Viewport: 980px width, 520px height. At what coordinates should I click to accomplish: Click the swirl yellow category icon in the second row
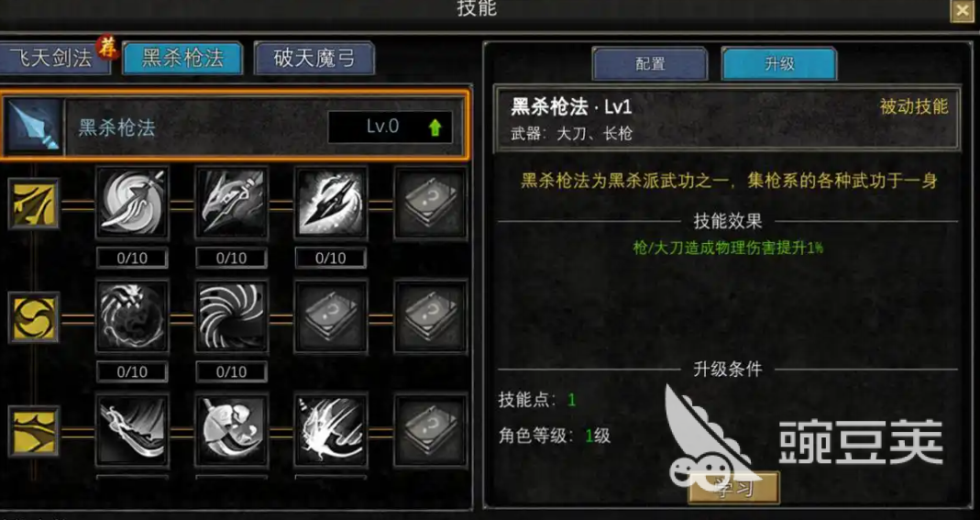(x=34, y=317)
